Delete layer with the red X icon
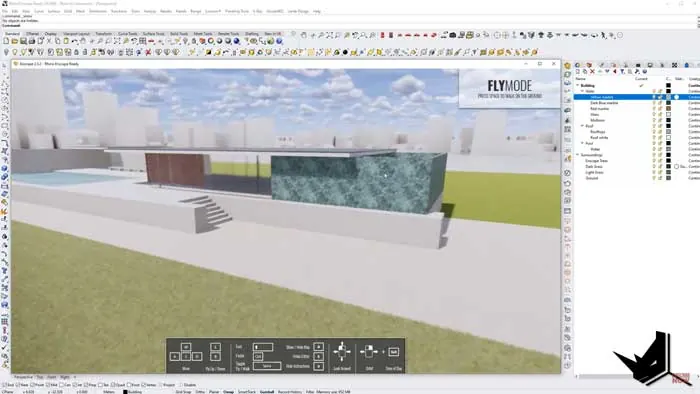The height and width of the screenshot is (394, 700). (592, 71)
